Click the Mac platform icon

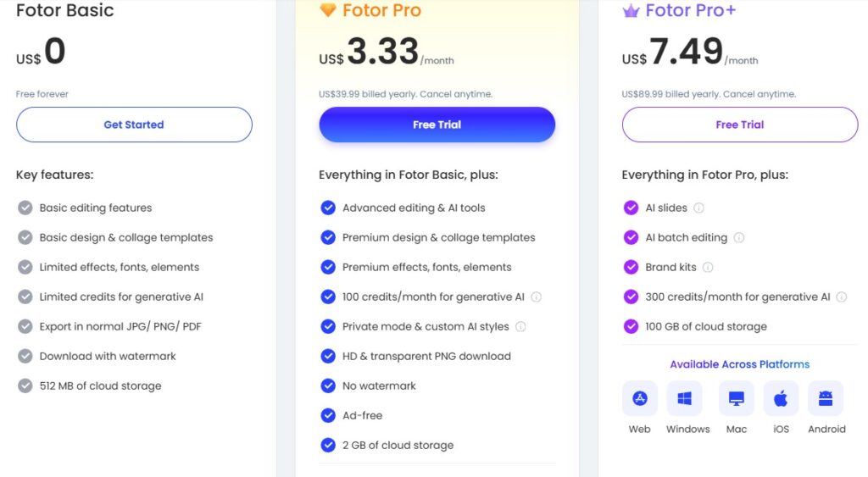(x=736, y=398)
